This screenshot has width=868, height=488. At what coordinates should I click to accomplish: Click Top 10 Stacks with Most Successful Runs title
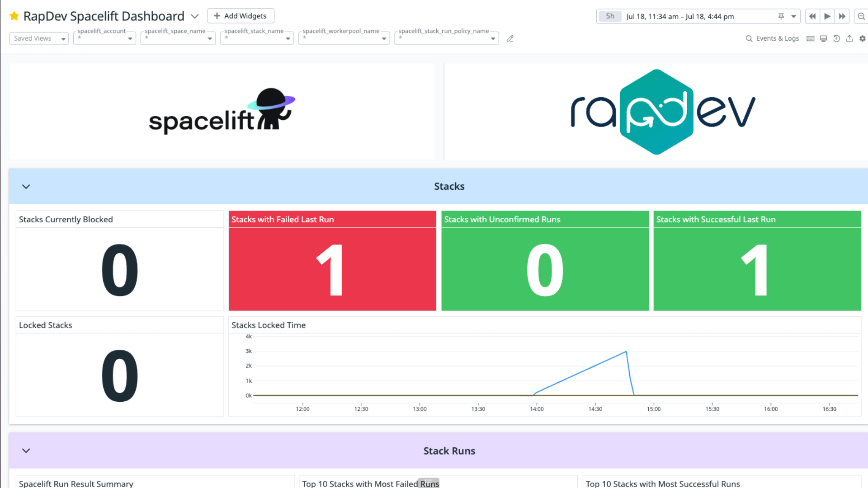pyautogui.click(x=663, y=483)
